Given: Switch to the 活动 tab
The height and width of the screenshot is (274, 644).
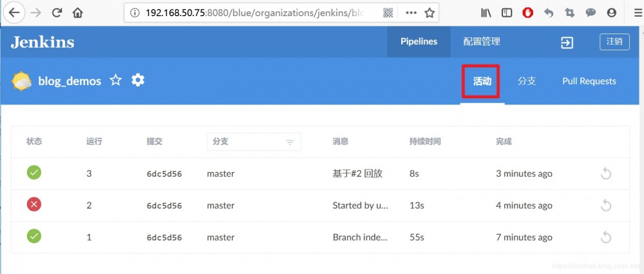Looking at the screenshot, I should point(482,81).
